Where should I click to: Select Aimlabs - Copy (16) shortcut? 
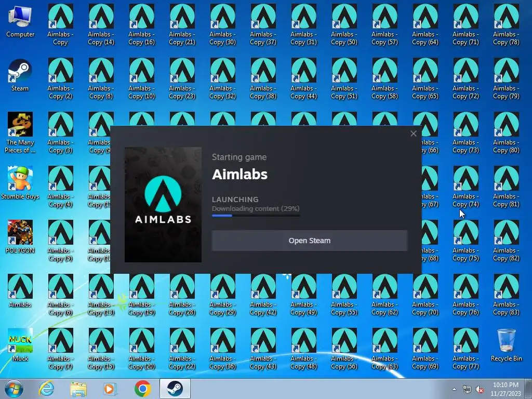click(x=141, y=25)
